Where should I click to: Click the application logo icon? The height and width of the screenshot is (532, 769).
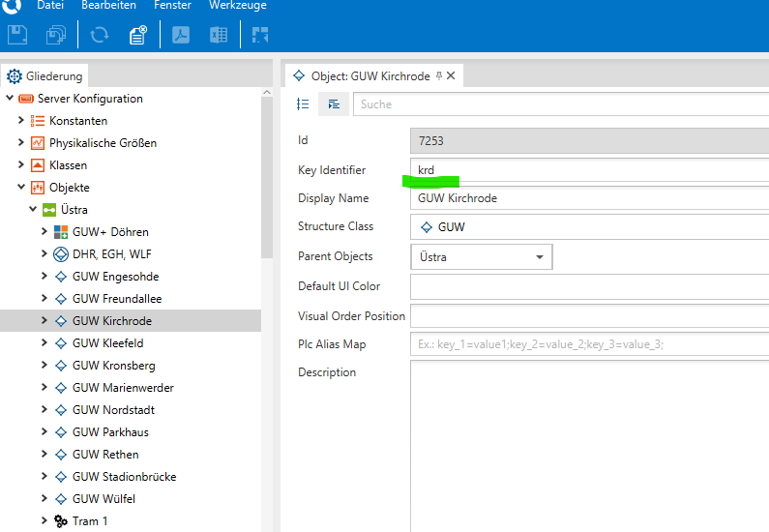(13, 6)
